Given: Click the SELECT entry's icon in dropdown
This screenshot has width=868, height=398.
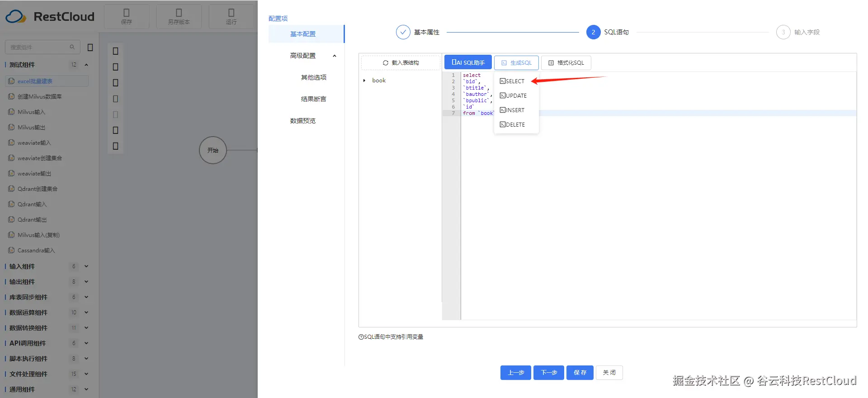Looking at the screenshot, I should (503, 81).
